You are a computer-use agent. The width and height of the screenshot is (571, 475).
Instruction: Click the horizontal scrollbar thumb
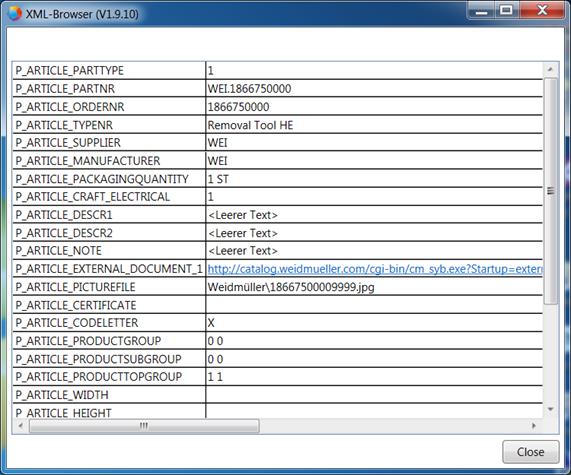click(144, 425)
